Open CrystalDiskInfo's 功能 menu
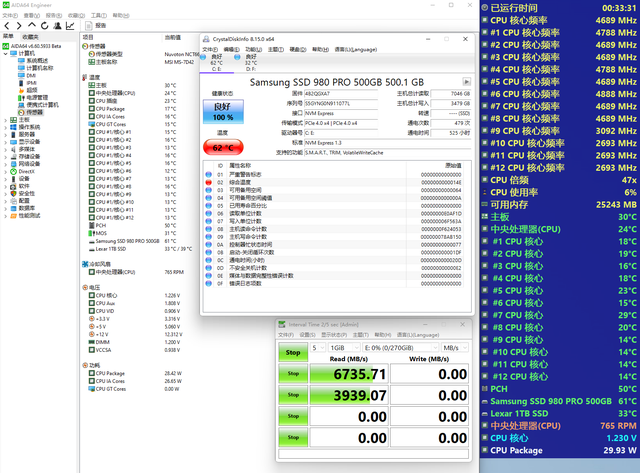 pos(253,49)
